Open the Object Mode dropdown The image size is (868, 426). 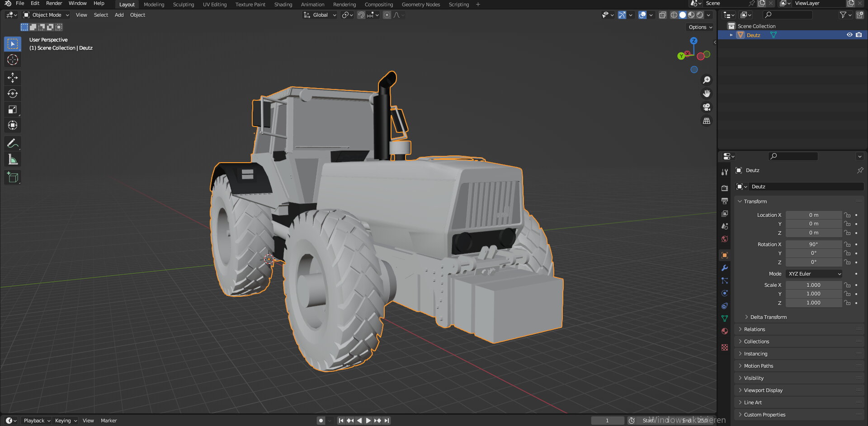46,15
